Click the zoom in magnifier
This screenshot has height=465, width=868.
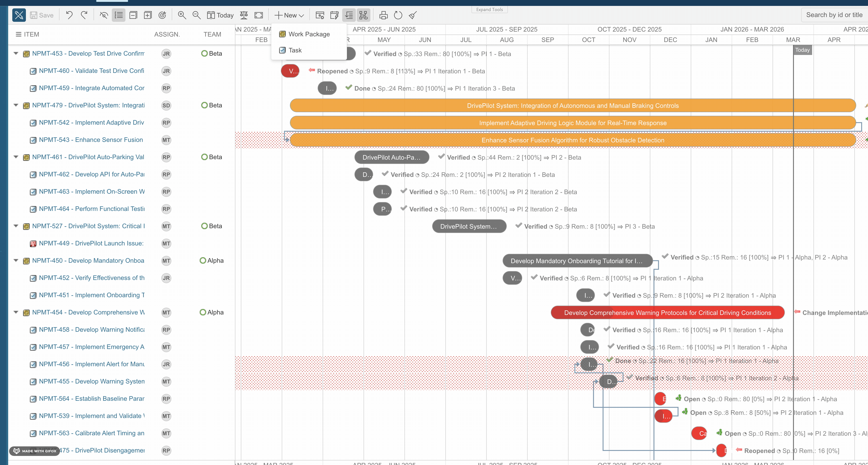(x=182, y=15)
